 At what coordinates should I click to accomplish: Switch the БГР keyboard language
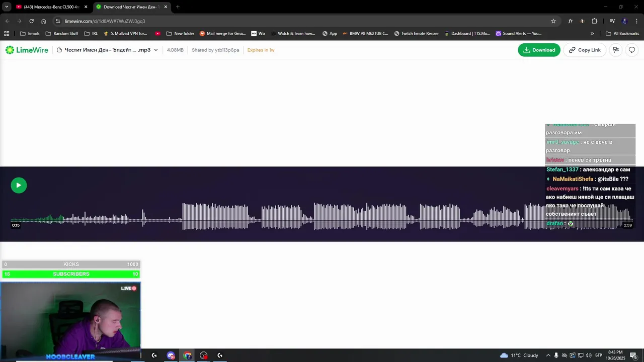point(599,355)
